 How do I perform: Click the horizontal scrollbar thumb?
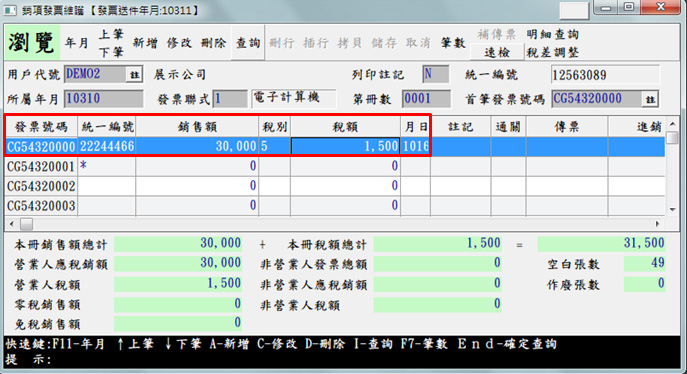tap(26, 224)
